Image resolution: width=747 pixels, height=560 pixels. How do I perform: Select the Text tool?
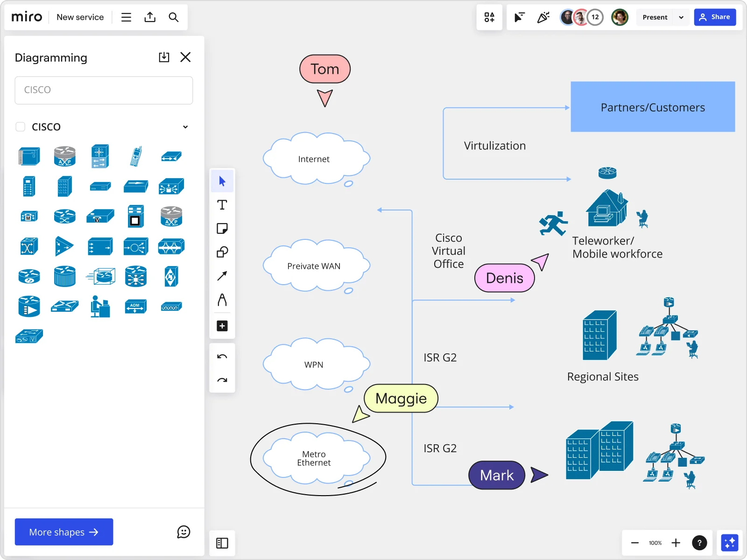pyautogui.click(x=222, y=204)
